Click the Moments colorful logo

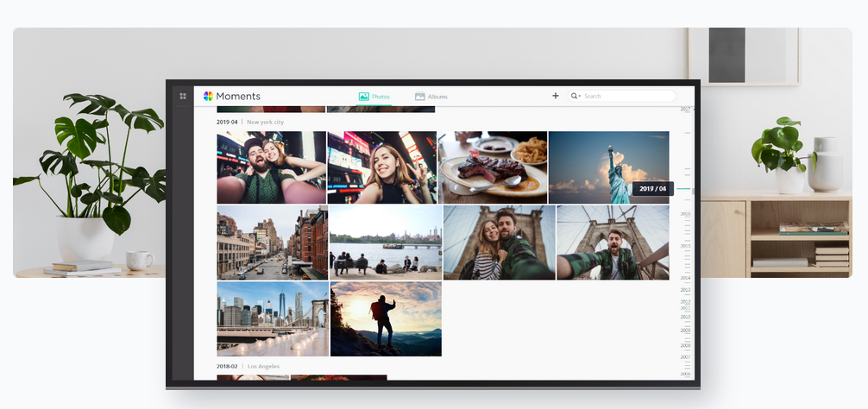208,96
